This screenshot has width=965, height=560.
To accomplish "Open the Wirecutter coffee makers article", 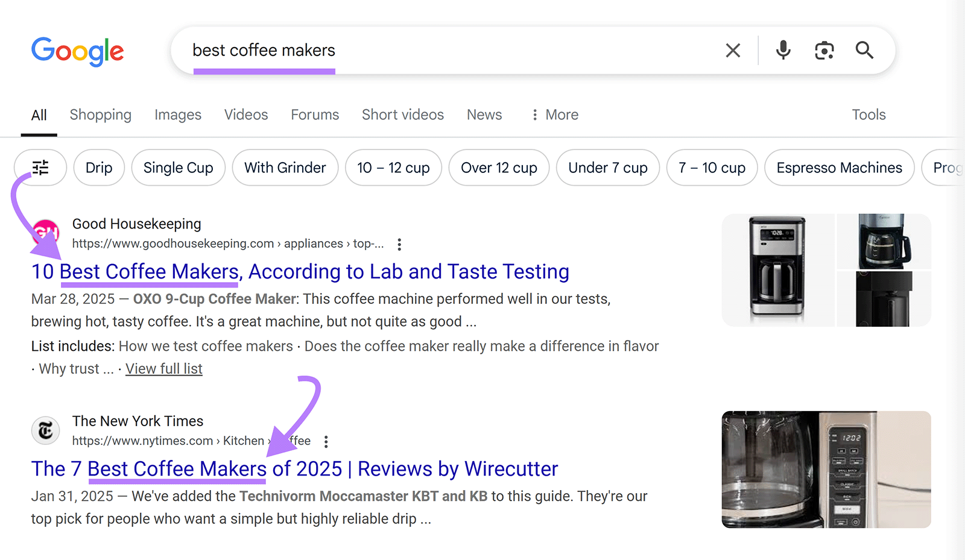I will 294,468.
